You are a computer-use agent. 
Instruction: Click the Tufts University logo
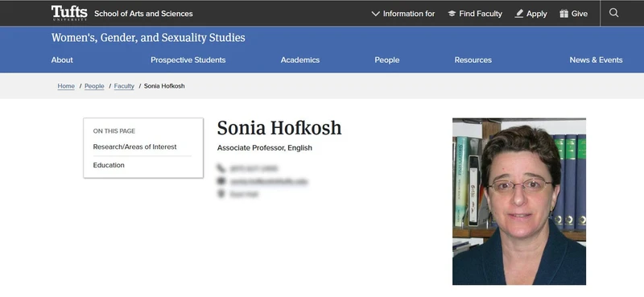(x=69, y=13)
